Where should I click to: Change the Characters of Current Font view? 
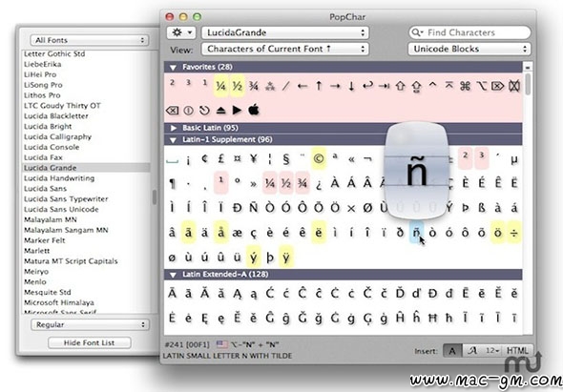pos(285,49)
